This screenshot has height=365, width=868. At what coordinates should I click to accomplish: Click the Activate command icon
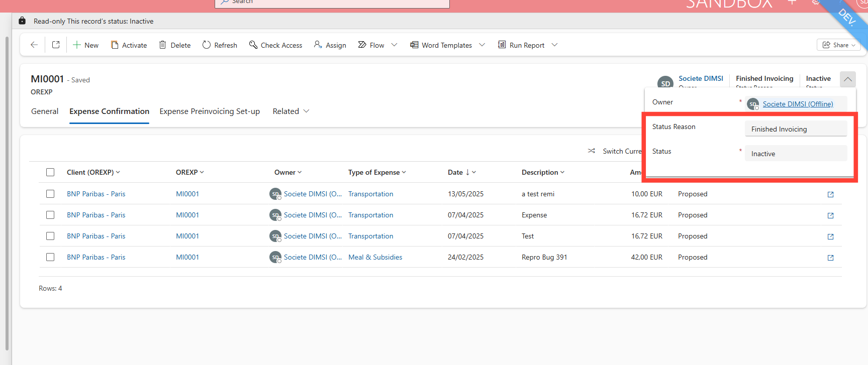click(115, 45)
